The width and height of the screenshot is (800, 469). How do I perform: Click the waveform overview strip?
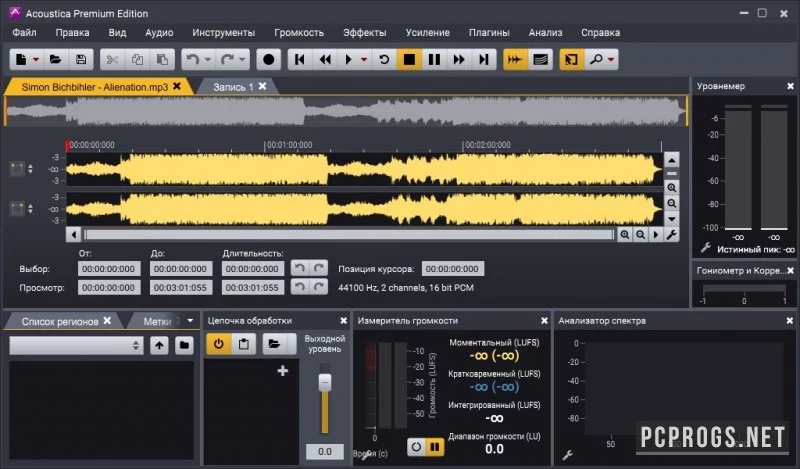click(x=346, y=111)
